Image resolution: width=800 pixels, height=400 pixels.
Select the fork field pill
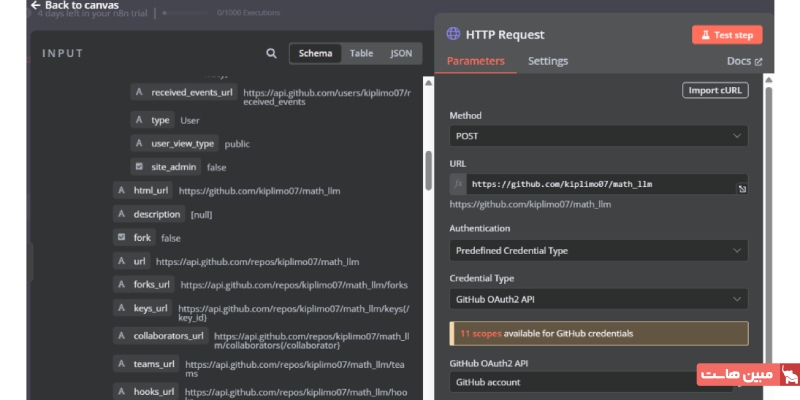click(x=134, y=238)
